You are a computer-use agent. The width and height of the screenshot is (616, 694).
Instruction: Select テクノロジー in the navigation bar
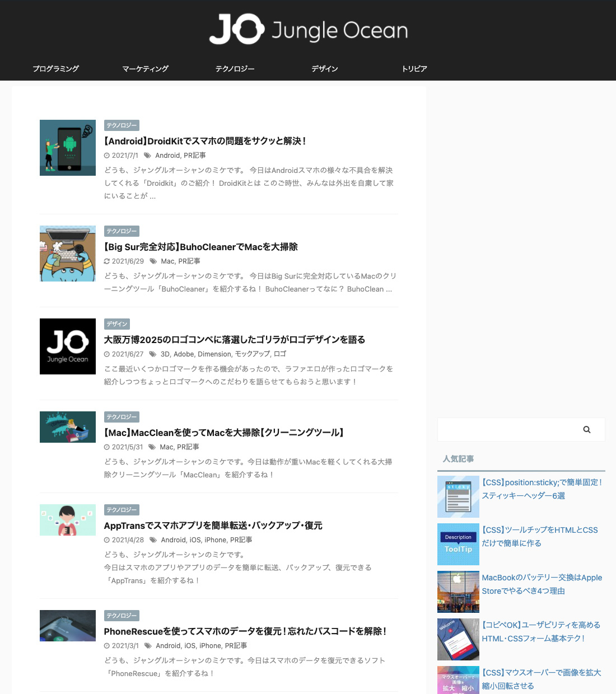click(235, 69)
